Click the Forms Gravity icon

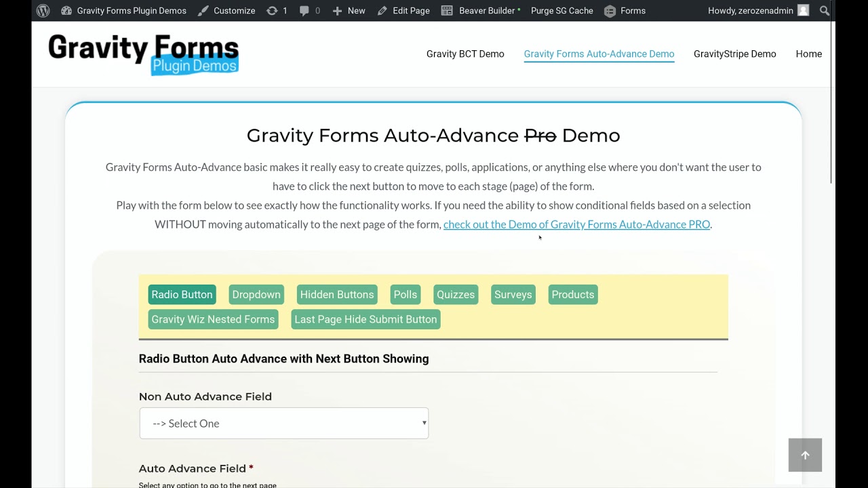point(610,11)
